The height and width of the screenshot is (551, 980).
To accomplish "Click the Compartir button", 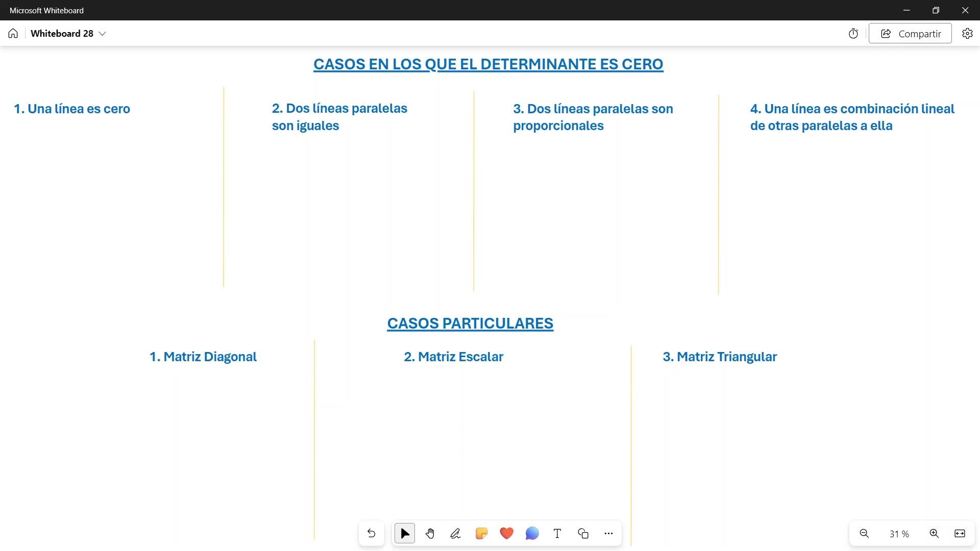I will 910,34.
